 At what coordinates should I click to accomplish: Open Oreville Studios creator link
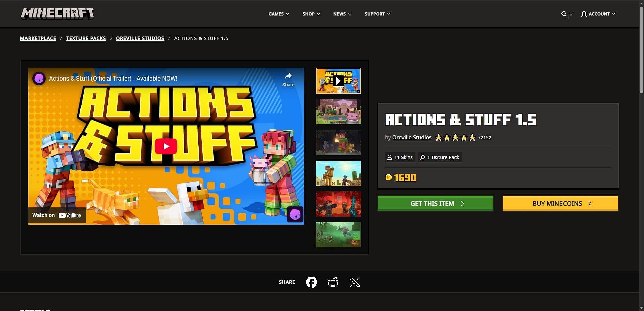pyautogui.click(x=412, y=137)
